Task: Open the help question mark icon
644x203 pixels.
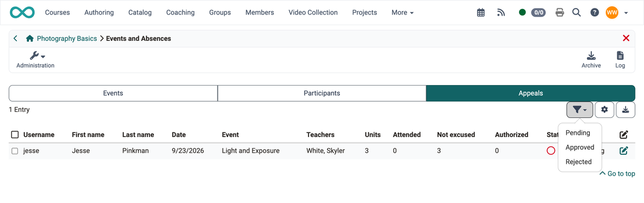Action: click(x=595, y=13)
